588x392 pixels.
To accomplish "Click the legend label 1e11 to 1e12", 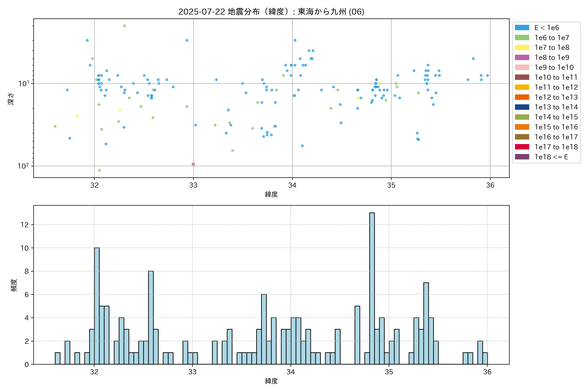I will pyautogui.click(x=556, y=87).
